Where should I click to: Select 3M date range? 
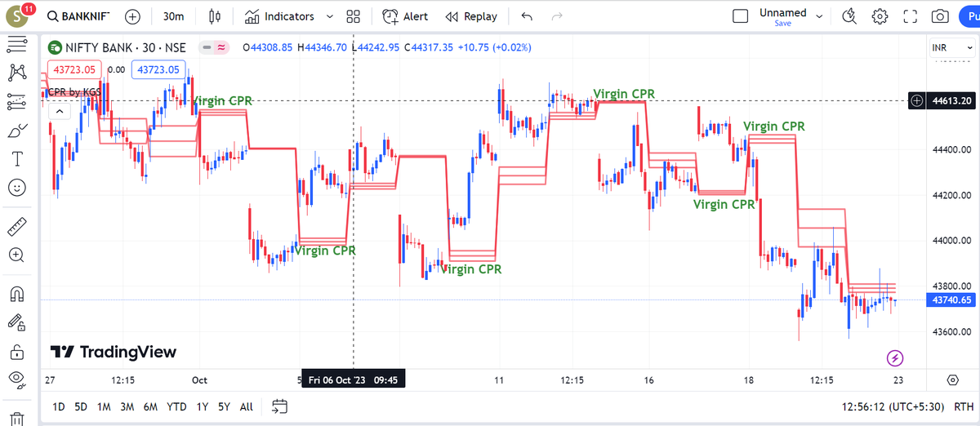coord(127,406)
